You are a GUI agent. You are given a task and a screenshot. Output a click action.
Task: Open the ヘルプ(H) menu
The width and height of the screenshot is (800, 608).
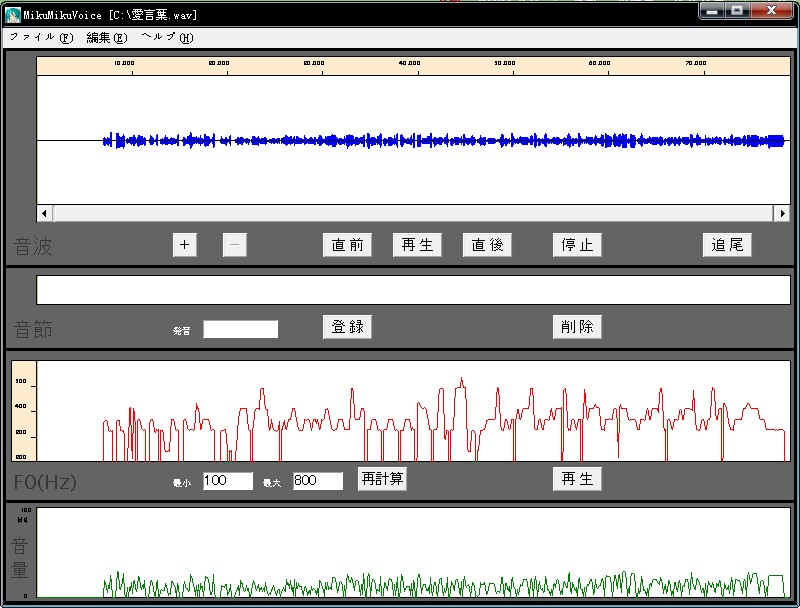(167, 37)
